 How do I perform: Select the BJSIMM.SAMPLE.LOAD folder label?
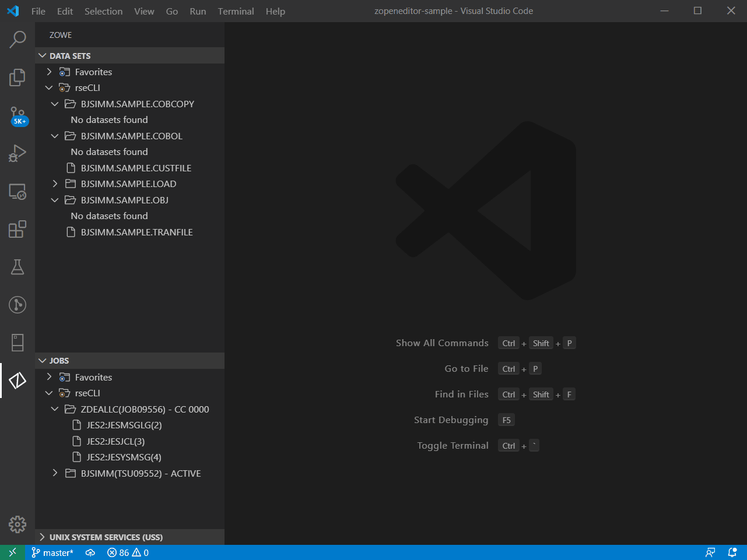[x=129, y=184]
